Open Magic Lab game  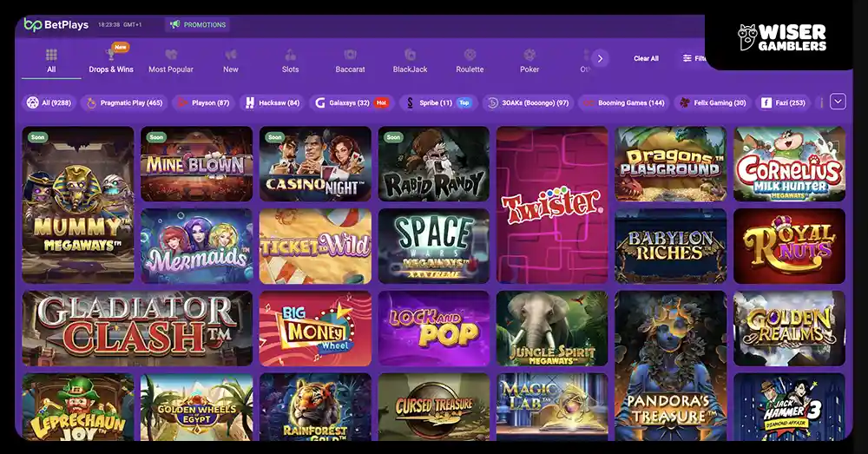pos(552,407)
